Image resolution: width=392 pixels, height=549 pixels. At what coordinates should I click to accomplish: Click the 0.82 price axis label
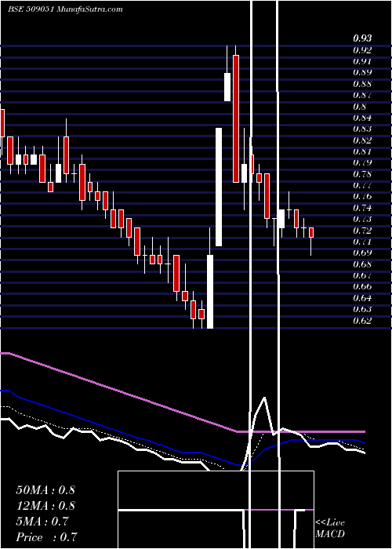[362, 140]
